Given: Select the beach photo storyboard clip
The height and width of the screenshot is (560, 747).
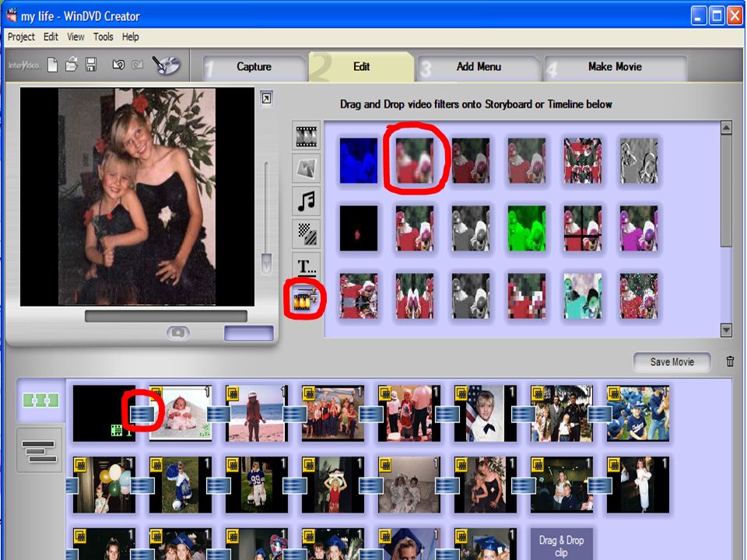Looking at the screenshot, I should coord(258,413).
